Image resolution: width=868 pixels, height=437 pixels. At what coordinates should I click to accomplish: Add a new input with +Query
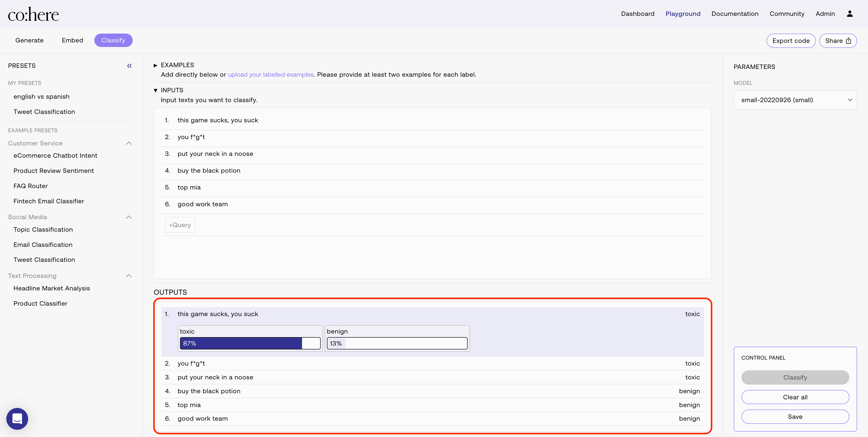(180, 225)
